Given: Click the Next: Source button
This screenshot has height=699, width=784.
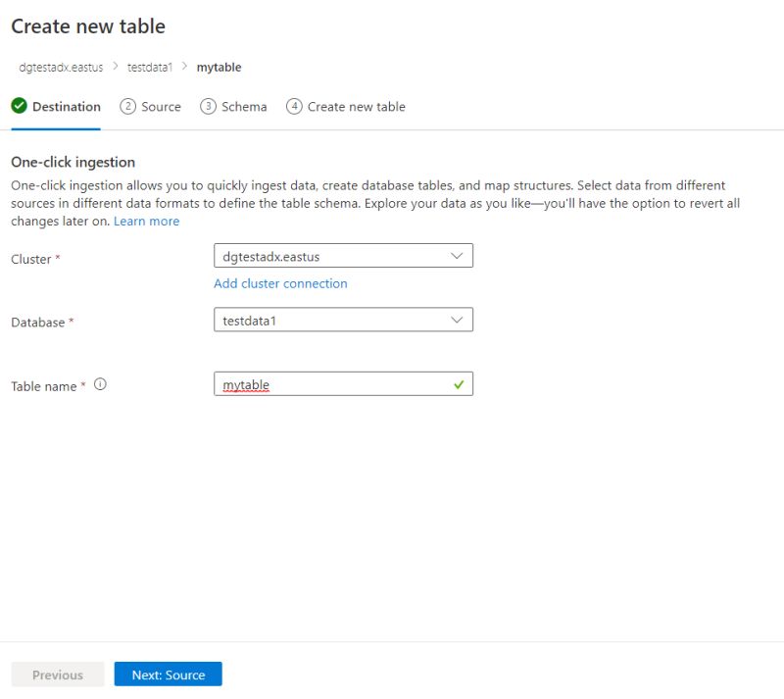Looking at the screenshot, I should tap(168, 674).
